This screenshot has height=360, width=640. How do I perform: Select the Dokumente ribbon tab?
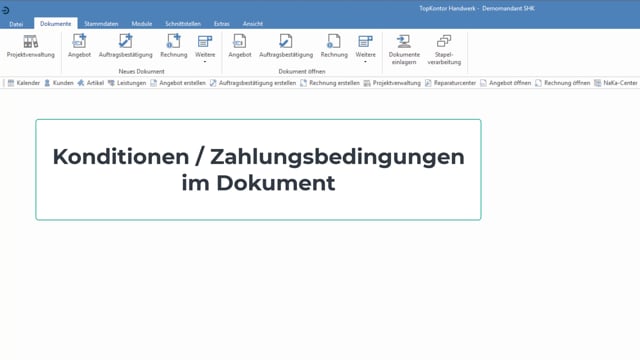(56, 24)
